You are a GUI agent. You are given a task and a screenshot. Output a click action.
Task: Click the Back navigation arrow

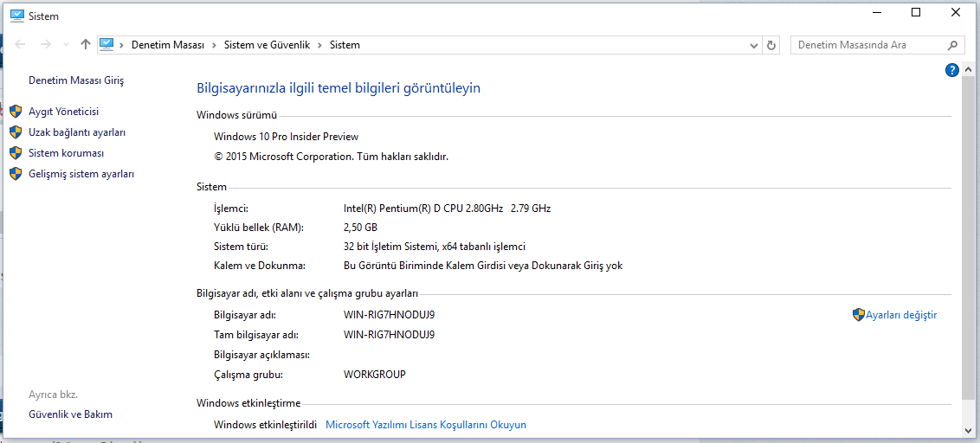click(20, 45)
